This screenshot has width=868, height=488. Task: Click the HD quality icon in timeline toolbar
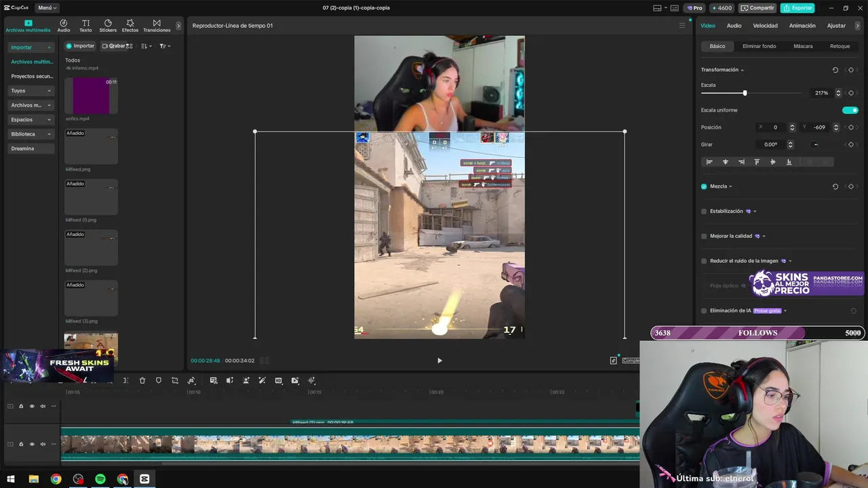pos(279,380)
